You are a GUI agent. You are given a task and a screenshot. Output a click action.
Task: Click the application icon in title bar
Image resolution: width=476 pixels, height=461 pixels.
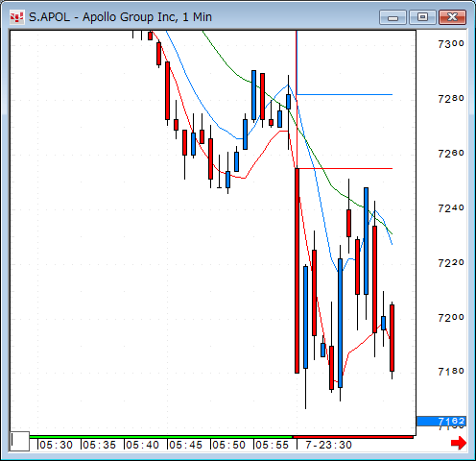16,17
